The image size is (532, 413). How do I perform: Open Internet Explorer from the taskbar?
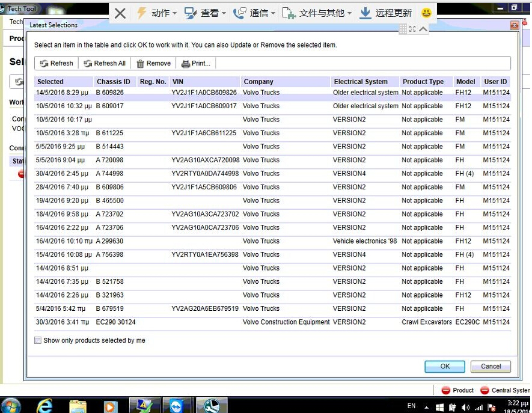click(x=44, y=405)
